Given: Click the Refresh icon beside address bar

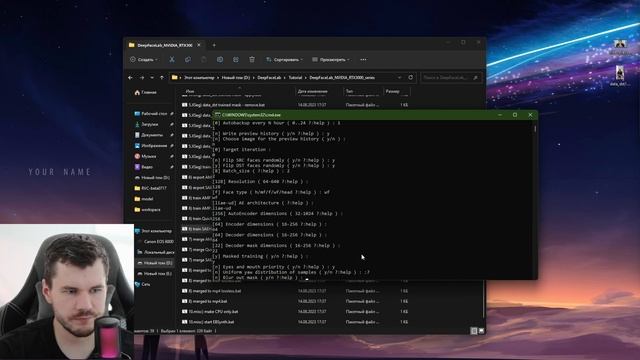Looking at the screenshot, I should [411, 77].
